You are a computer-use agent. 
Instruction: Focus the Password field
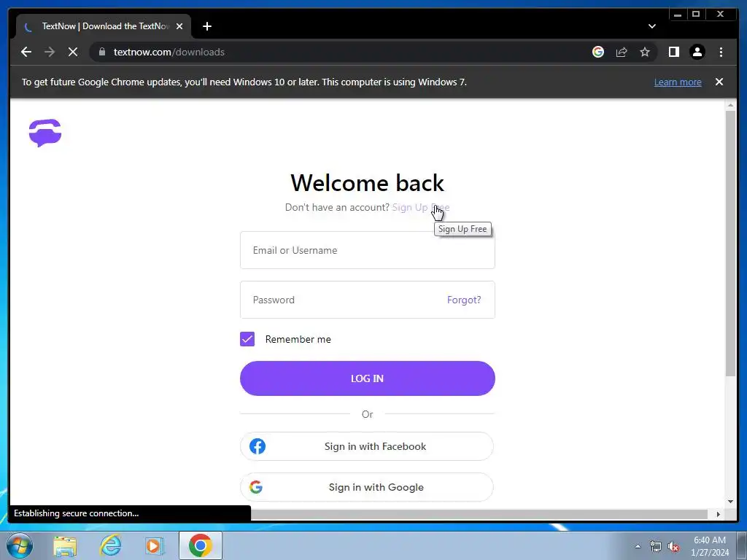pos(368,300)
